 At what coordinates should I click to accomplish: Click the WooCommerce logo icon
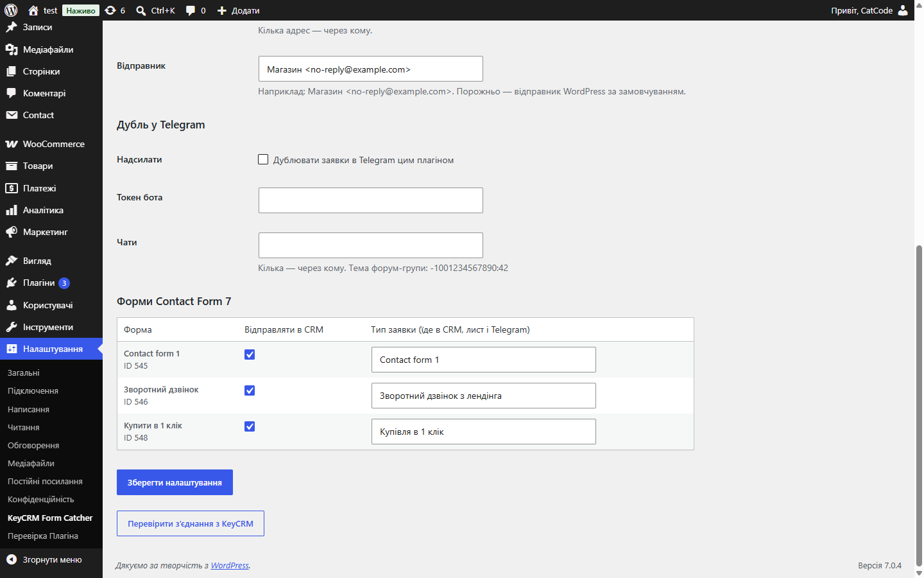[12, 144]
